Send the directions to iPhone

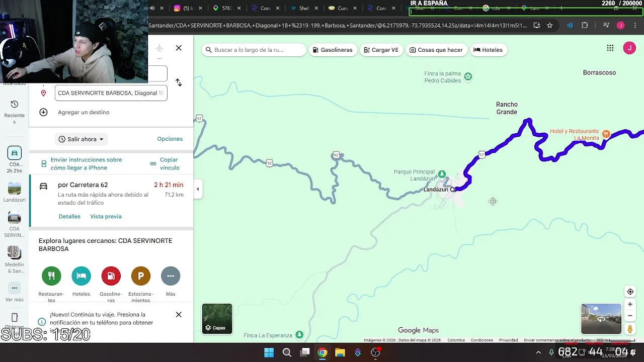coord(86,163)
